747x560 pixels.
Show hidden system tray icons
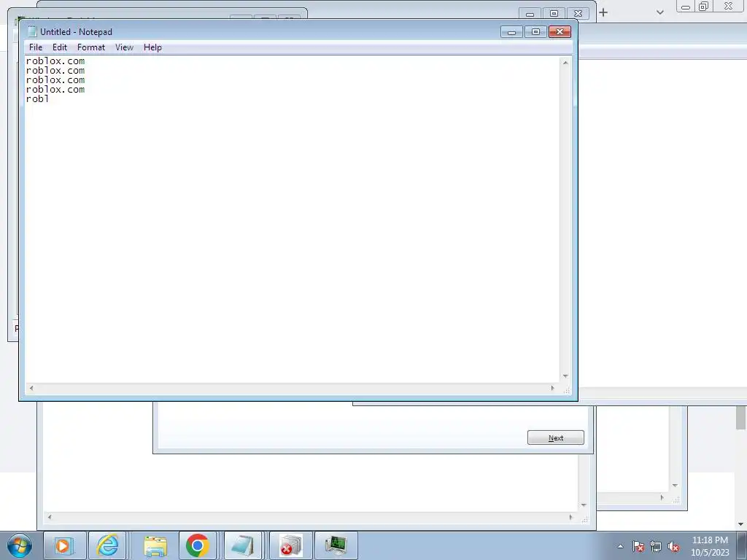(x=620, y=546)
